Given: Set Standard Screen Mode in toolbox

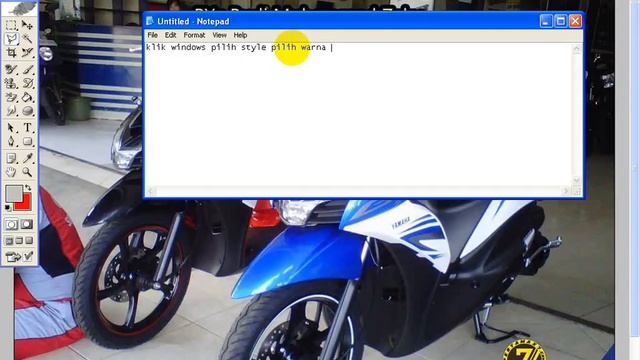Looking at the screenshot, I should [x=9, y=241].
